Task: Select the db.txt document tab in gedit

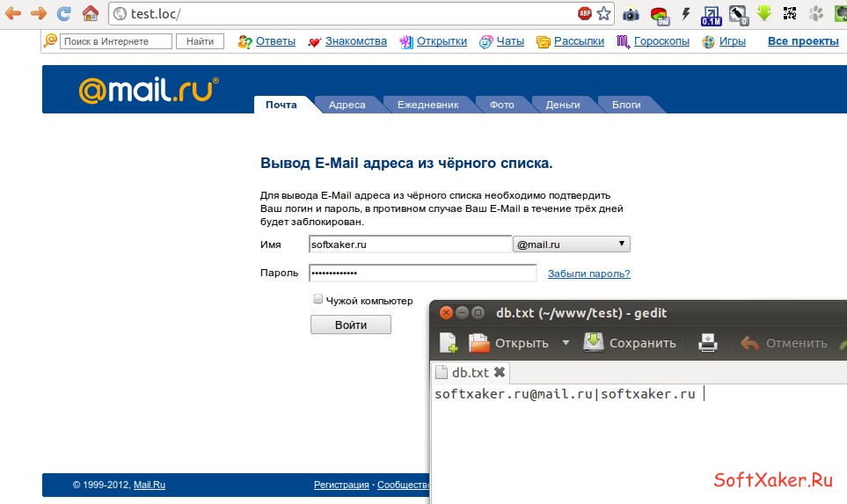Action: tap(470, 373)
